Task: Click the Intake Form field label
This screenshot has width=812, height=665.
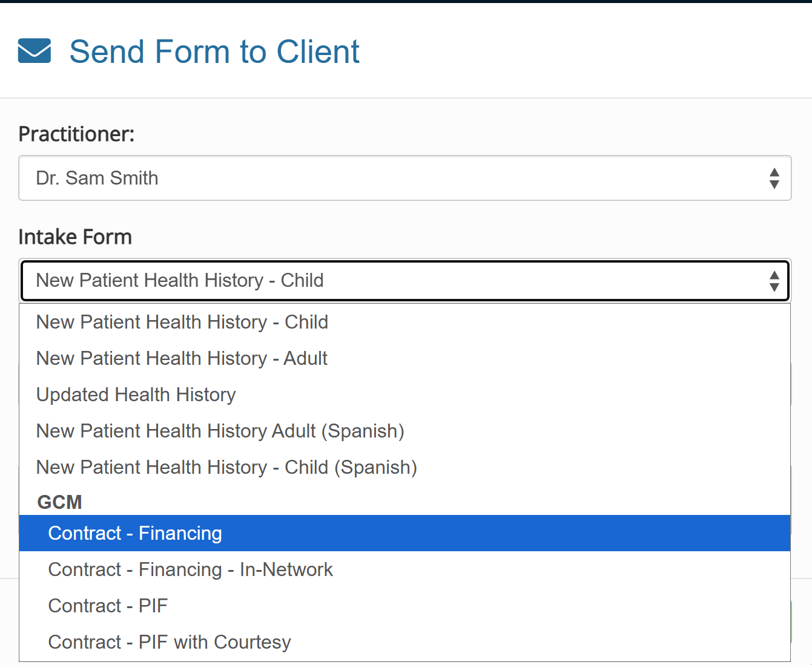Action: point(75,237)
